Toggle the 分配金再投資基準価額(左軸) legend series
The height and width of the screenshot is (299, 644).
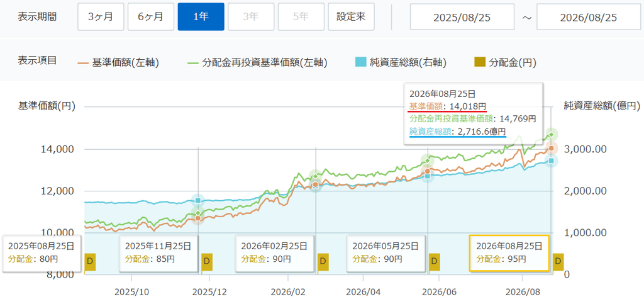coord(257,62)
